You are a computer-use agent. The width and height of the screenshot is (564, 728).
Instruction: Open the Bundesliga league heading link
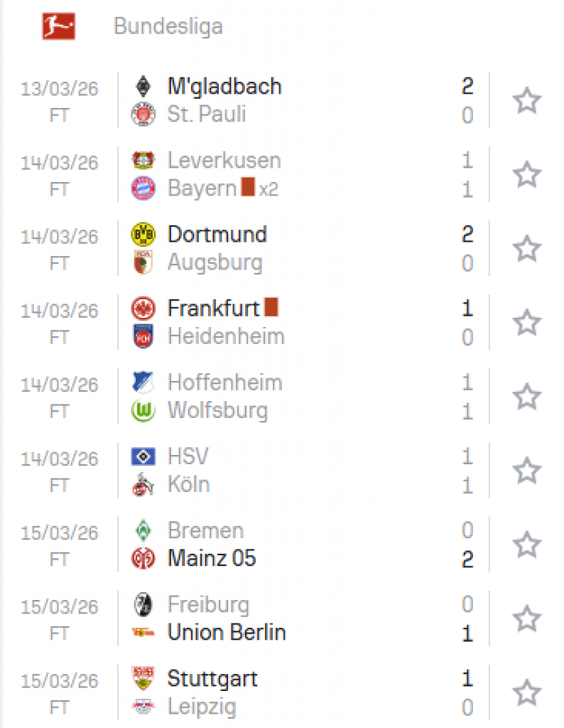(168, 26)
